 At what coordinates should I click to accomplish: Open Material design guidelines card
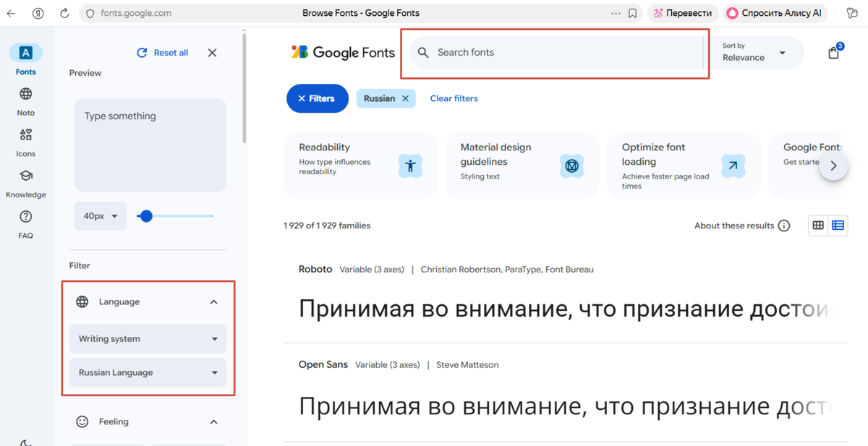pyautogui.click(x=522, y=166)
